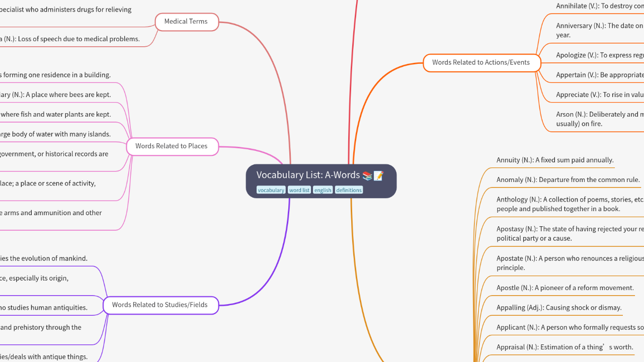
Task: Select 'A place where bees are kept' node
Action: pos(55,95)
